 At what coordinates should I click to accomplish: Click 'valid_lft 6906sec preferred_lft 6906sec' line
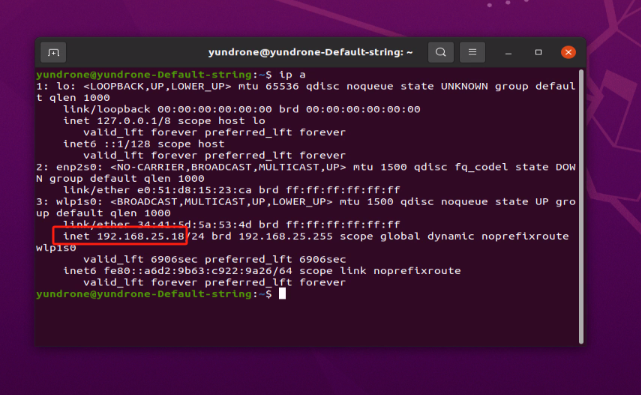(x=215, y=259)
